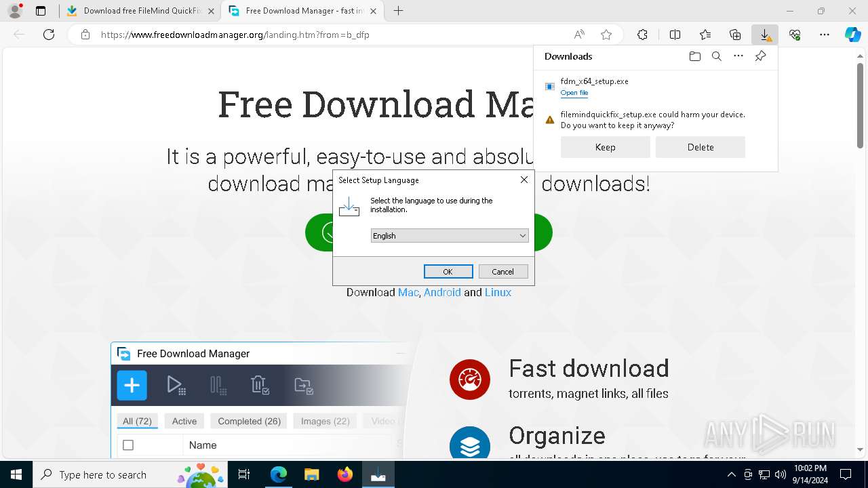The image size is (868, 488).
Task: Click the fdm_x64_setup.exe file name
Action: [x=594, y=81]
